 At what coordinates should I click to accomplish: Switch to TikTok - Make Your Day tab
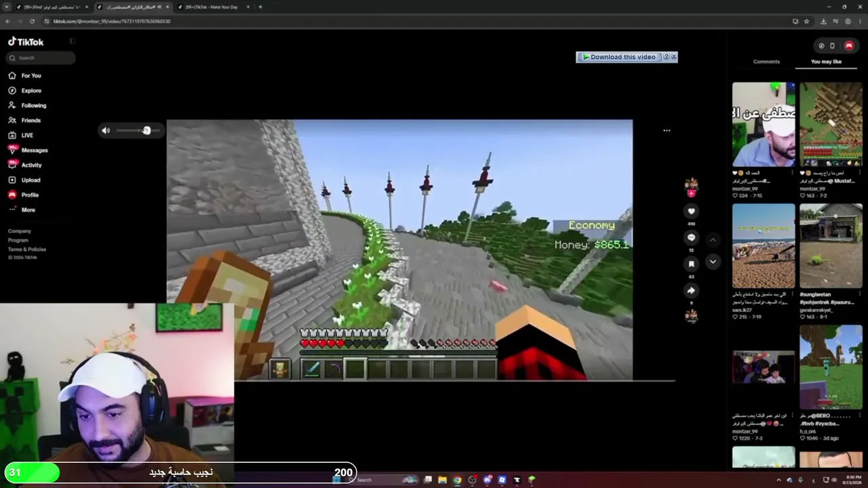pos(212,7)
